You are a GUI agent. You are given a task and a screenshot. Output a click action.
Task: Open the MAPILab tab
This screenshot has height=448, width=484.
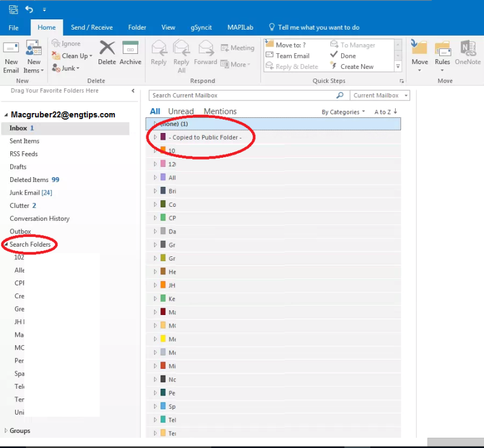coord(240,27)
